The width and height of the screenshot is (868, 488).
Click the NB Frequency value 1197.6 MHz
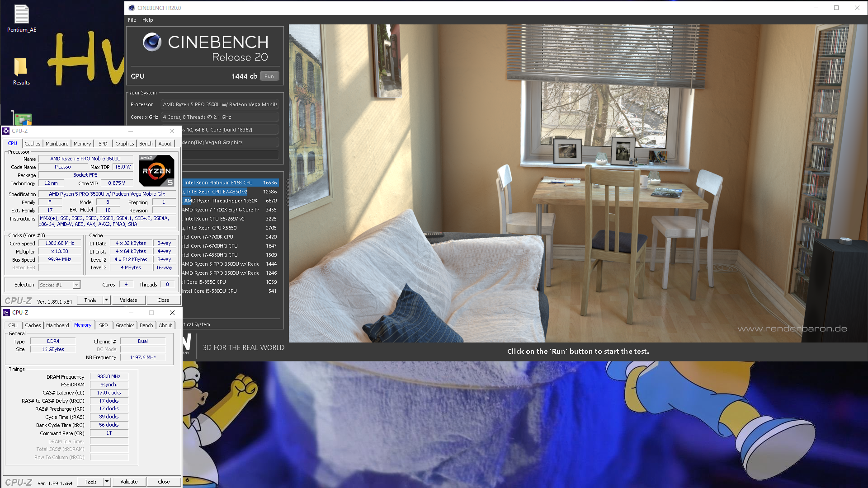[x=143, y=357]
